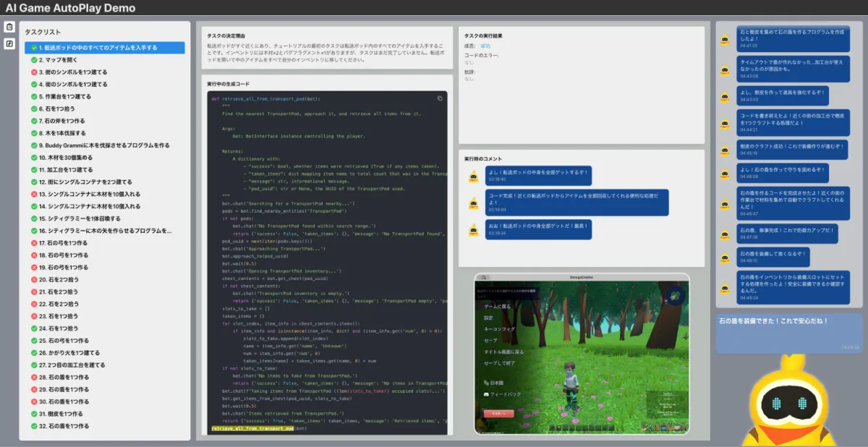Viewport: 868px width, 447px height.
Task: Click the green check on task 2
Action: pos(34,60)
